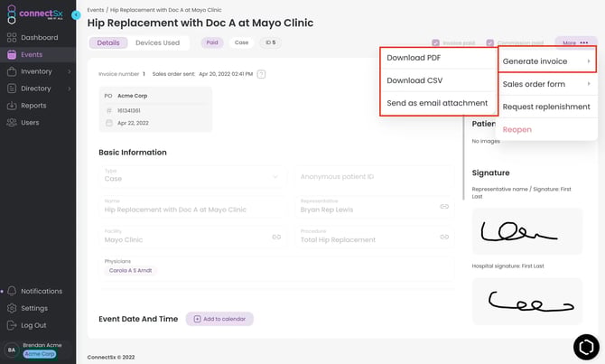Choose Request replenishment from the menu
The width and height of the screenshot is (605, 364).
pyautogui.click(x=546, y=107)
